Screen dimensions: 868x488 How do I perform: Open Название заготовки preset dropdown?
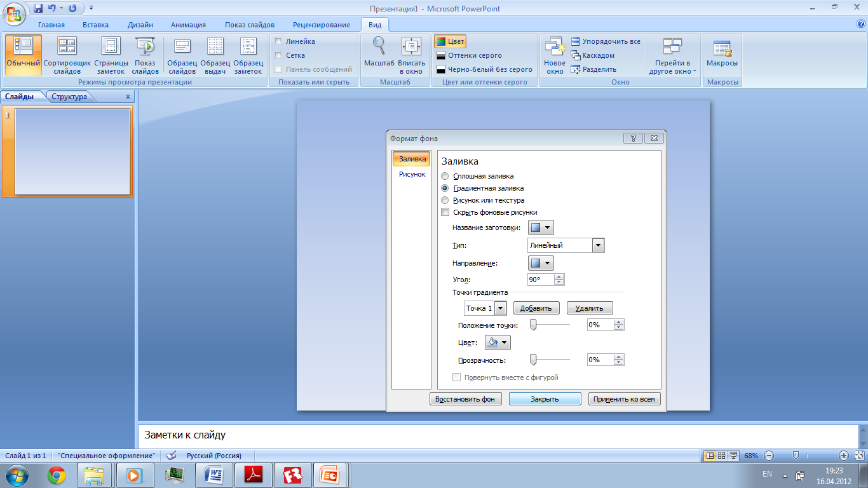pyautogui.click(x=541, y=227)
